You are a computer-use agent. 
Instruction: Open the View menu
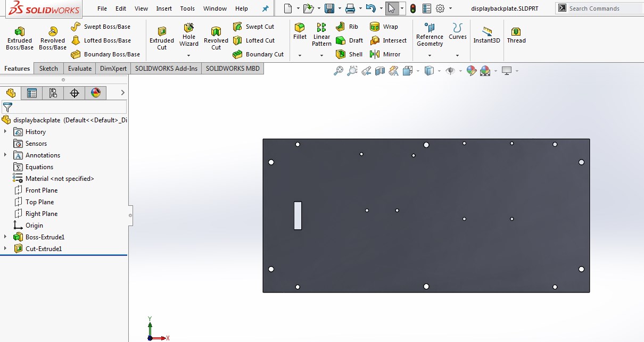click(141, 9)
